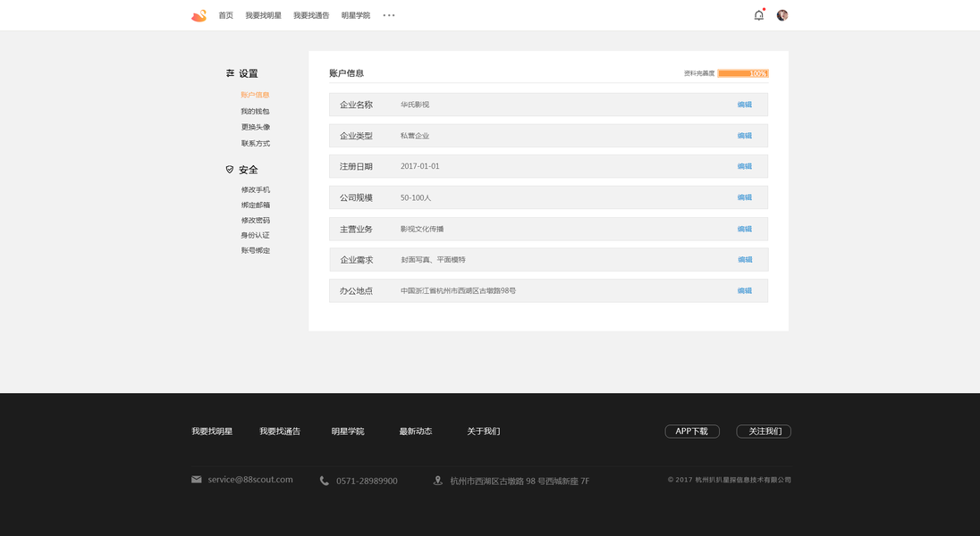Click the 影视文化传播 value
This screenshot has height=536, width=980.
click(422, 229)
